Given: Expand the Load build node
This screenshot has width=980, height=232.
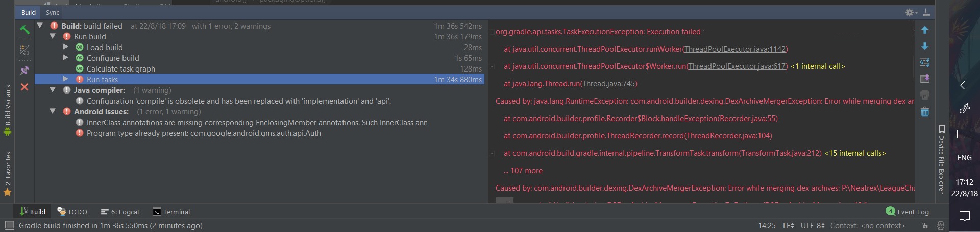Looking at the screenshot, I should pyautogui.click(x=65, y=47).
